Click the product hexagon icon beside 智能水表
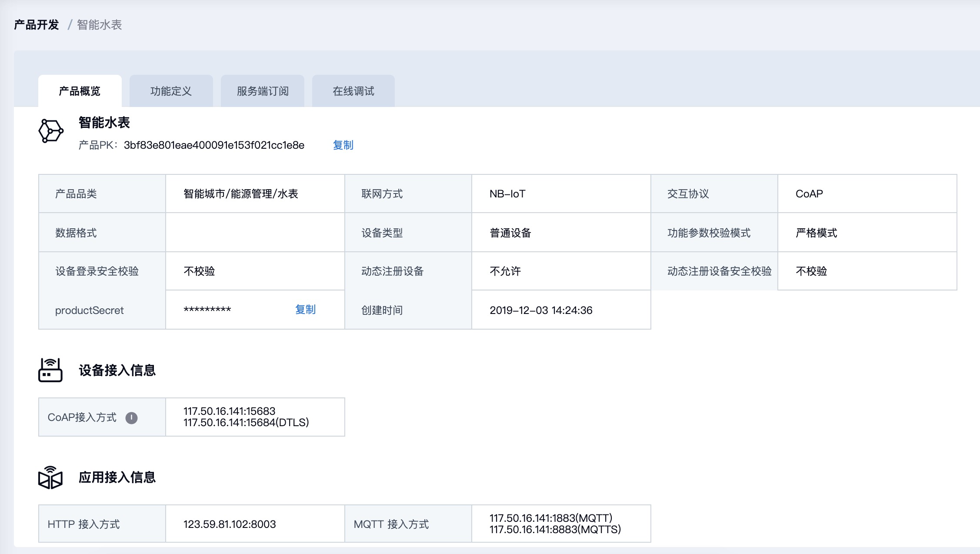 click(51, 131)
